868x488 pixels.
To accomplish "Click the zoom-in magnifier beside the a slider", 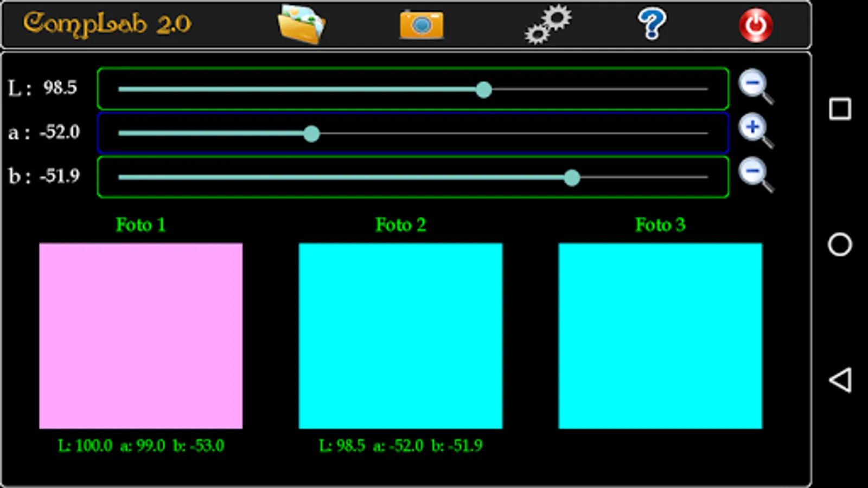I will pos(756,131).
